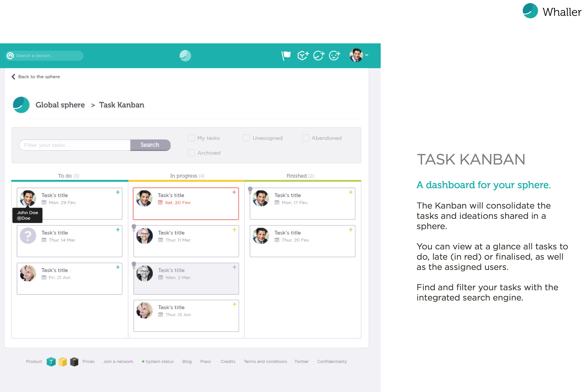Click the add sphere cube icon
The image size is (586, 392).
[303, 55]
